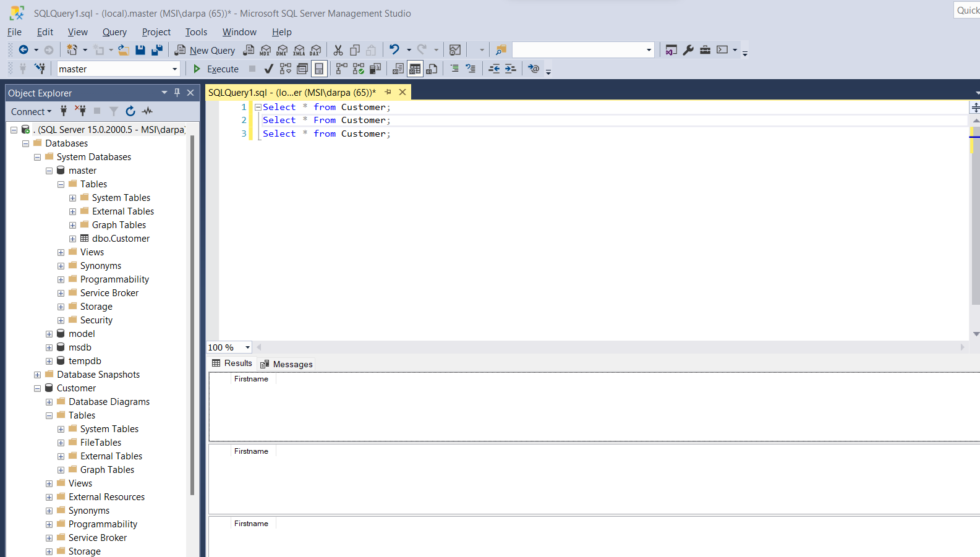Click the editor vertical scrollbar down arrow
Viewport: 980px width, 557px height.
point(976,334)
